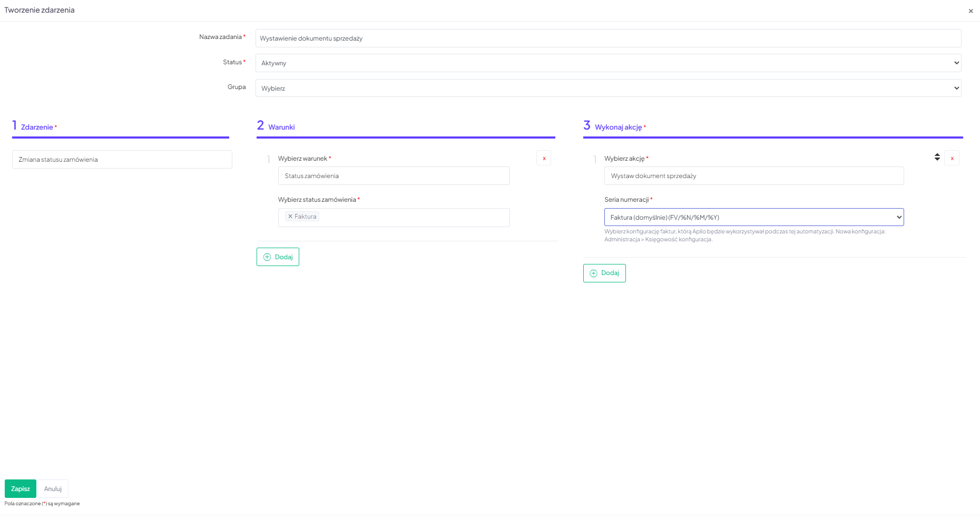Cancel with the Anuluj button

pos(53,489)
